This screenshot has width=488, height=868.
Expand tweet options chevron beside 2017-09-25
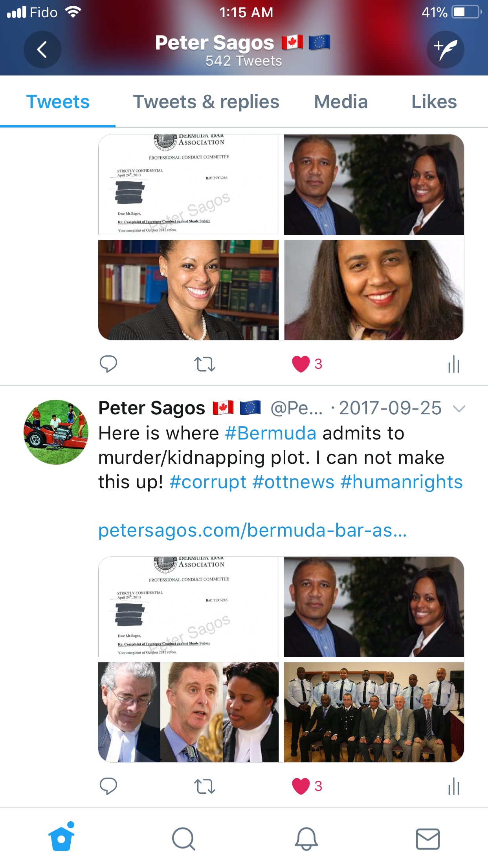[x=459, y=408]
